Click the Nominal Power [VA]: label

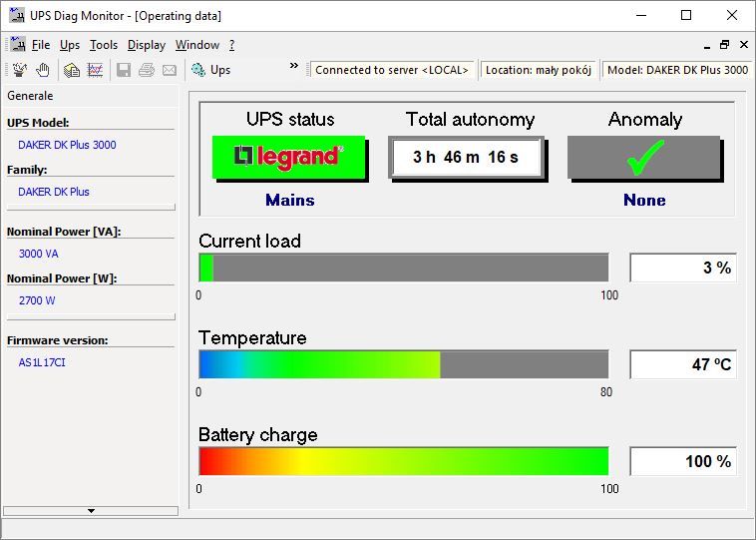[64, 232]
